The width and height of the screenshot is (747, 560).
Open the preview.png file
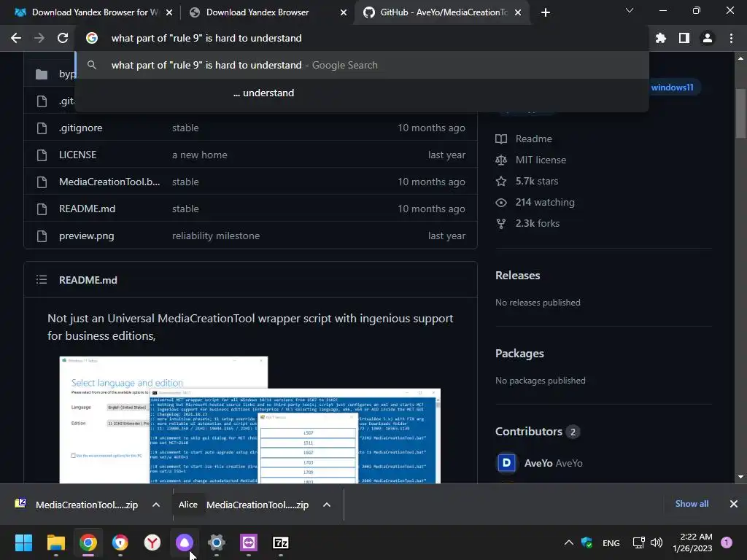click(86, 236)
